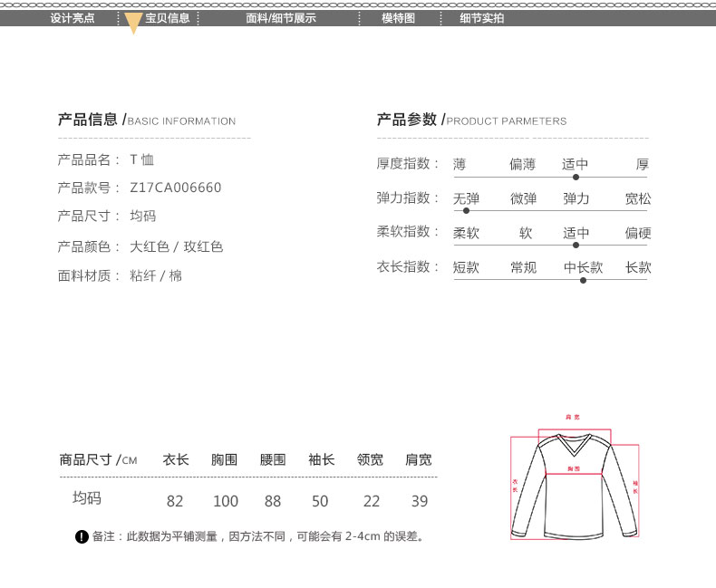Viewport: 716px width, 588px height.
Task: Select the 宽松 elasticity option
Action: (637, 198)
